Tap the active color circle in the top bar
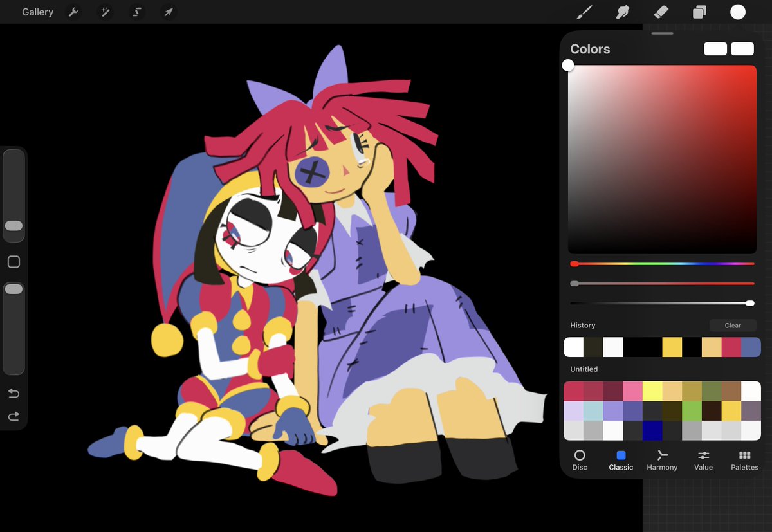Screen dimensions: 772x532 point(738,12)
